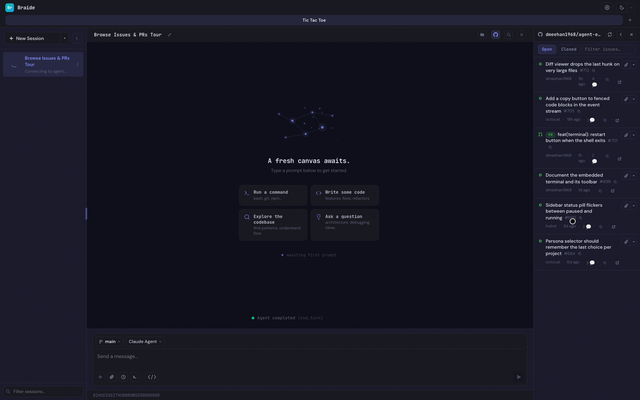
Task: Collapse GitHub panel with chevron
Action: tap(621, 35)
